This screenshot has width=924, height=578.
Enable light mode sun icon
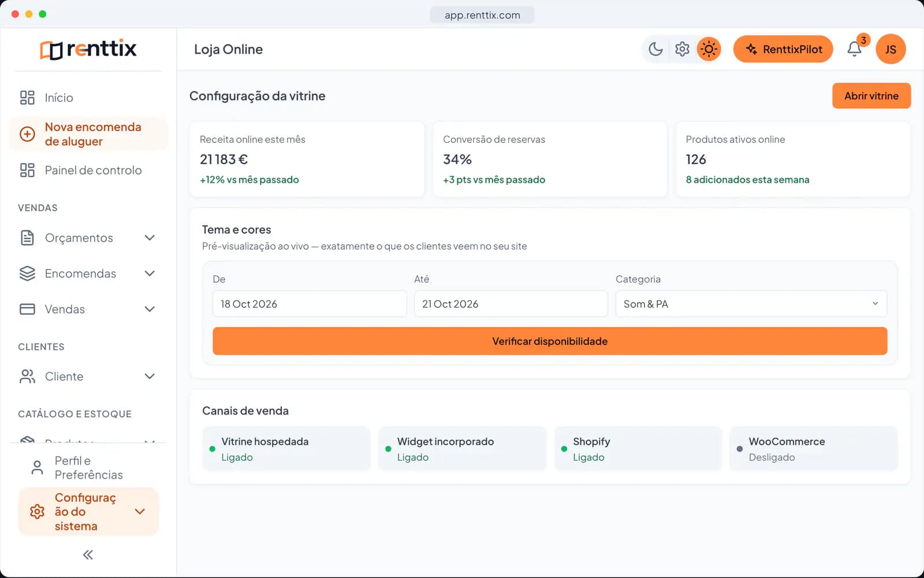click(709, 49)
